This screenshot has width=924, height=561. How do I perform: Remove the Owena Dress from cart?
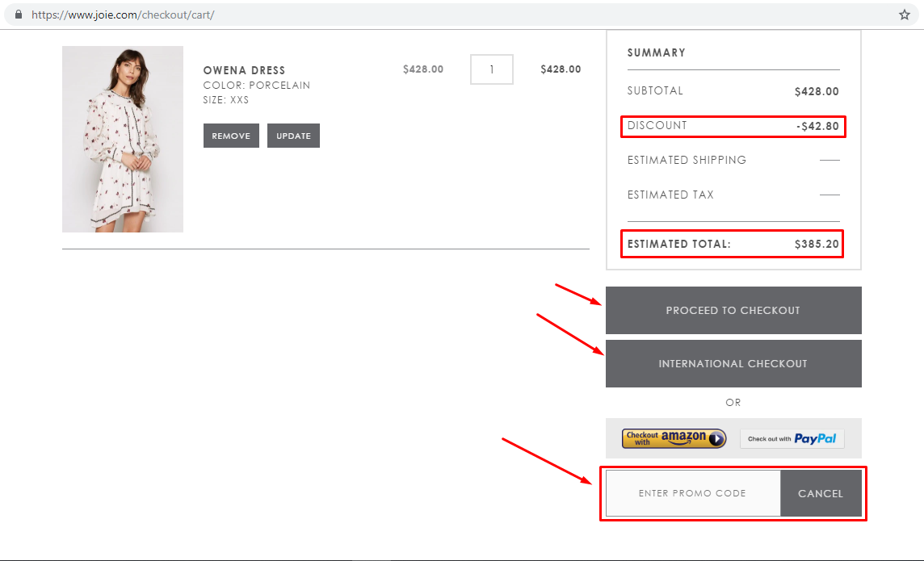231,136
